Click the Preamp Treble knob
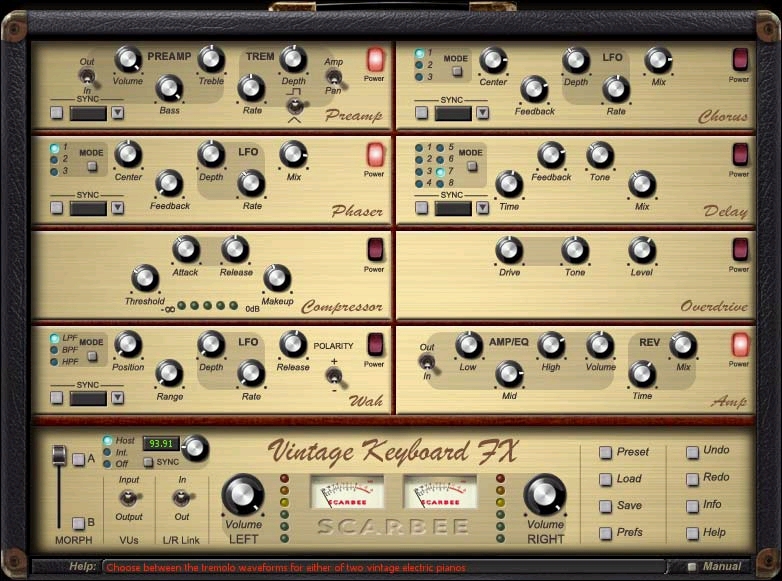The image size is (782, 581). point(211,59)
